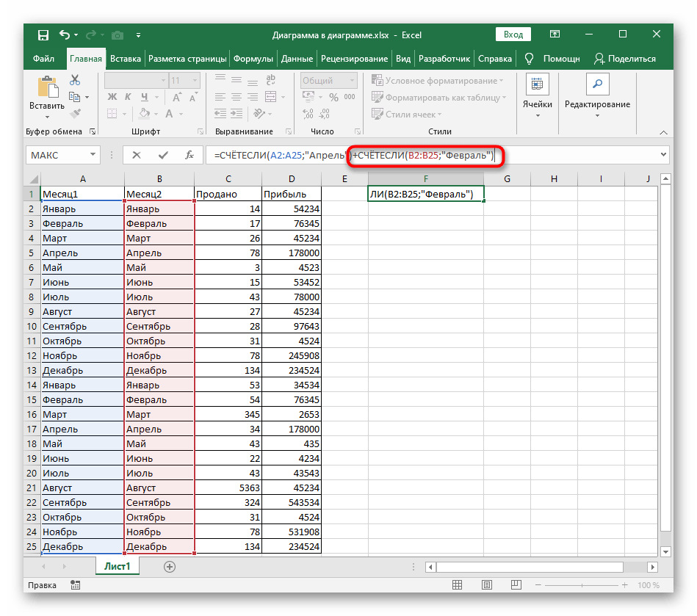
Task: Cancel formula entry with X icon
Action: pos(137,155)
